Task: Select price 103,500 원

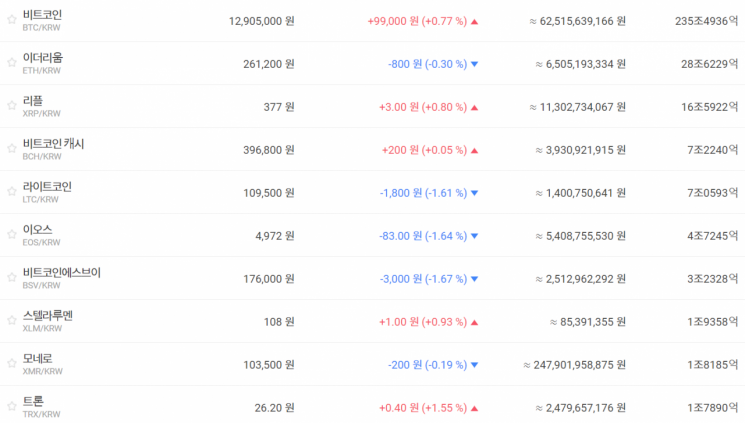Action: click(269, 365)
